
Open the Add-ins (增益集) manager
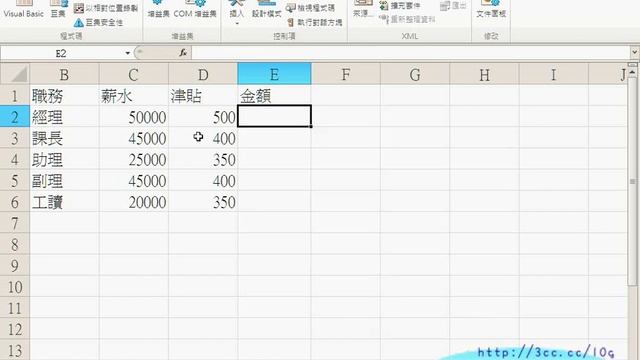tap(158, 9)
